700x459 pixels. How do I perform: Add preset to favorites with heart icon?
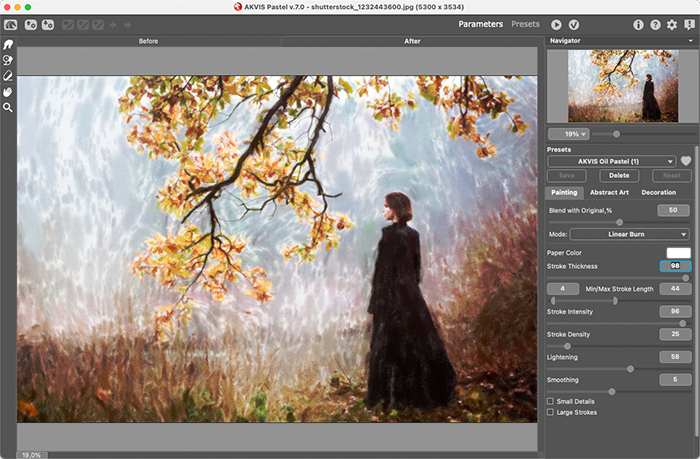point(686,161)
